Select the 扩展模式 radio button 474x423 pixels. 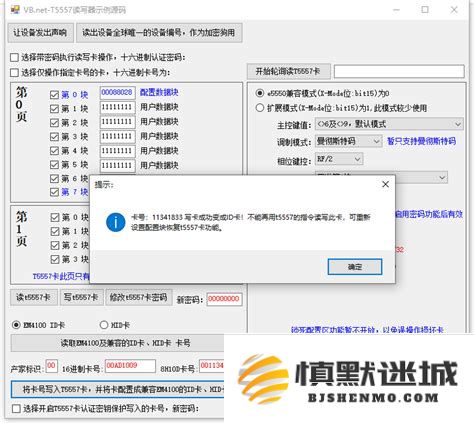point(260,108)
